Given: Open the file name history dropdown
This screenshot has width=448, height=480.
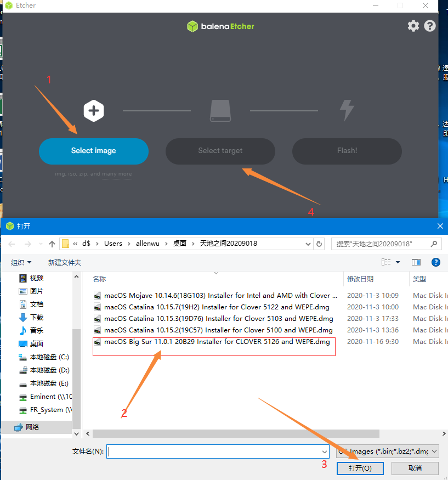Looking at the screenshot, I should 325,451.
